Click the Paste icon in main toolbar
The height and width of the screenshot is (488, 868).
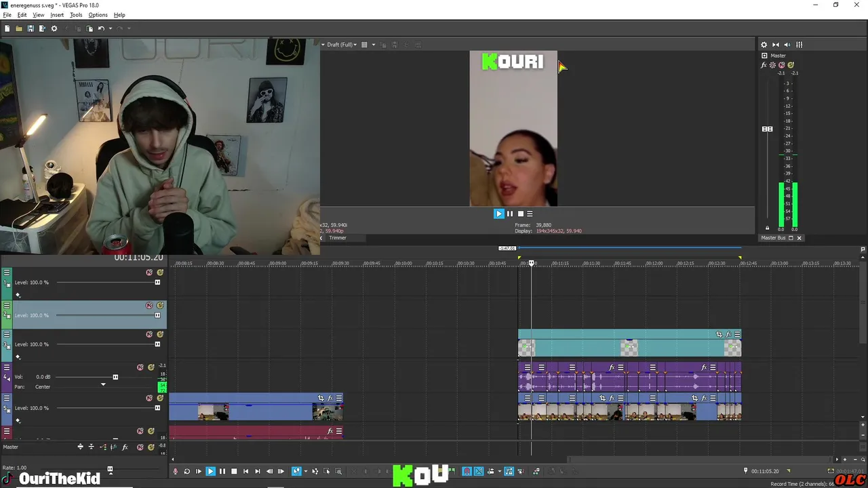pyautogui.click(x=90, y=28)
